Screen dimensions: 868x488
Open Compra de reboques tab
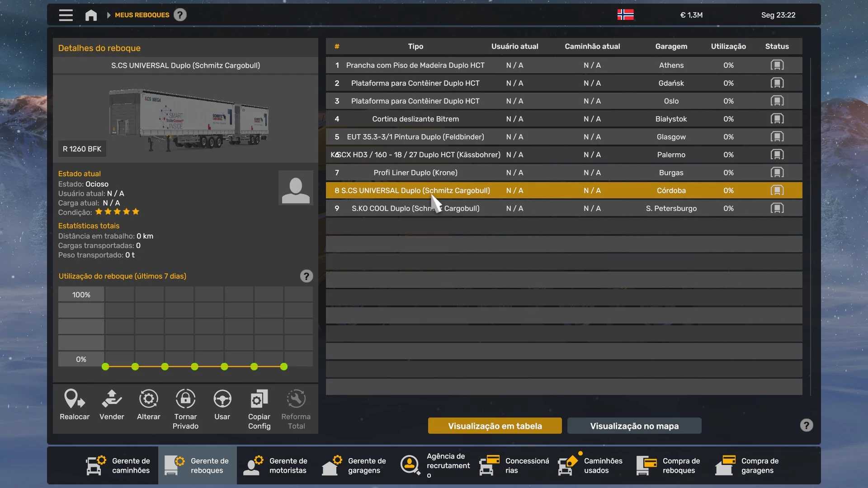[669, 465]
